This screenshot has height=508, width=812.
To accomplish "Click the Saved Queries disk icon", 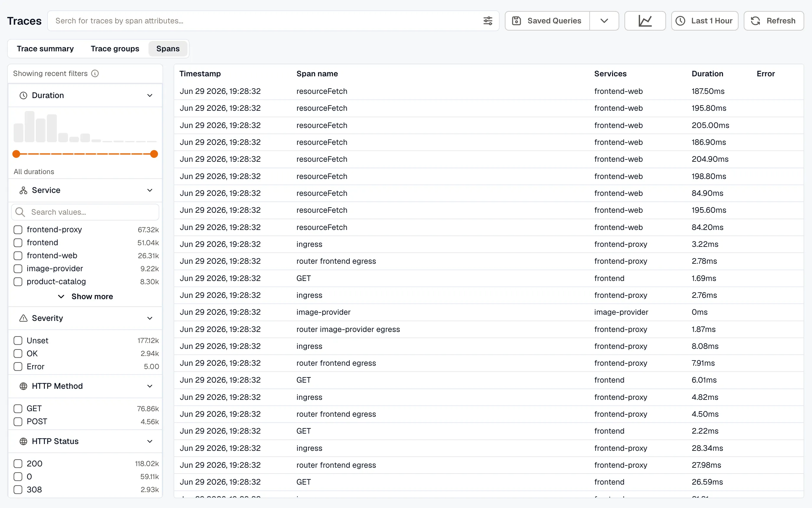I will click(517, 21).
